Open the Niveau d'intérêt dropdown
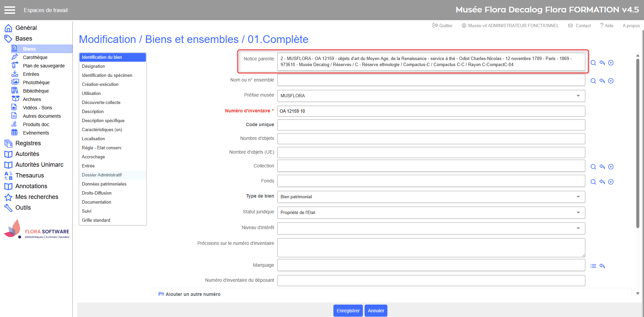Screen dimensions: 644x317 click(578, 228)
